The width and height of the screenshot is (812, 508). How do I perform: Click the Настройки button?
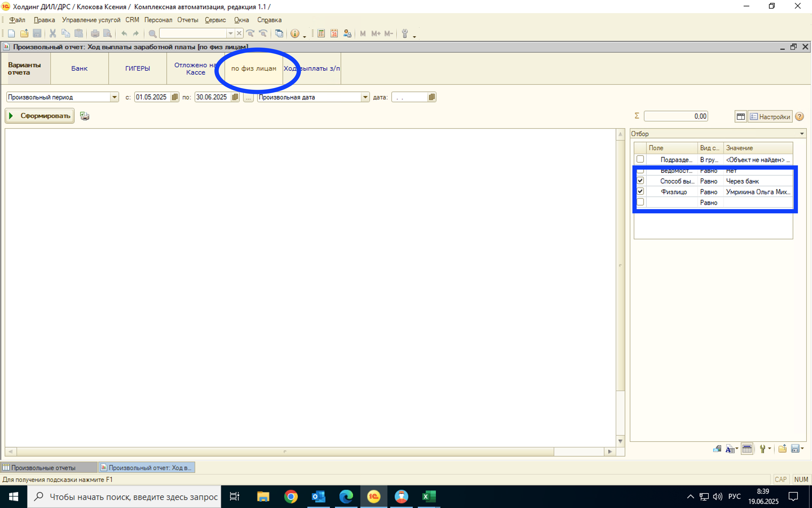[x=770, y=117]
